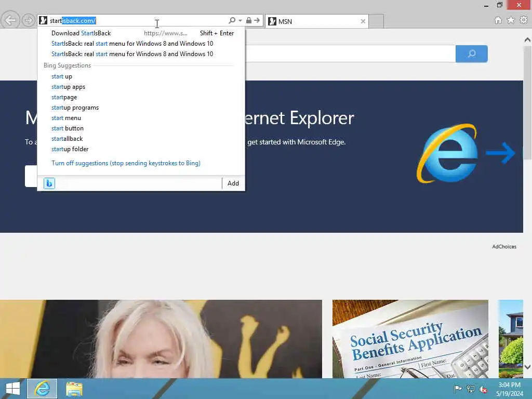This screenshot has height=399, width=532.
Task: Open the blonde woman news story thumbnail
Action: point(161,339)
